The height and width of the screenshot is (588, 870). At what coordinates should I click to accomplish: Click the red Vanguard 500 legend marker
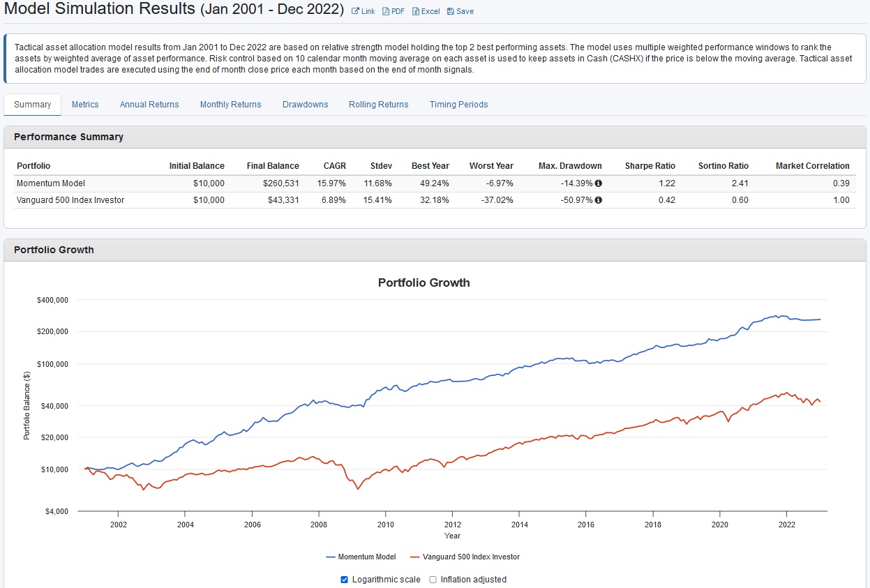tap(414, 557)
